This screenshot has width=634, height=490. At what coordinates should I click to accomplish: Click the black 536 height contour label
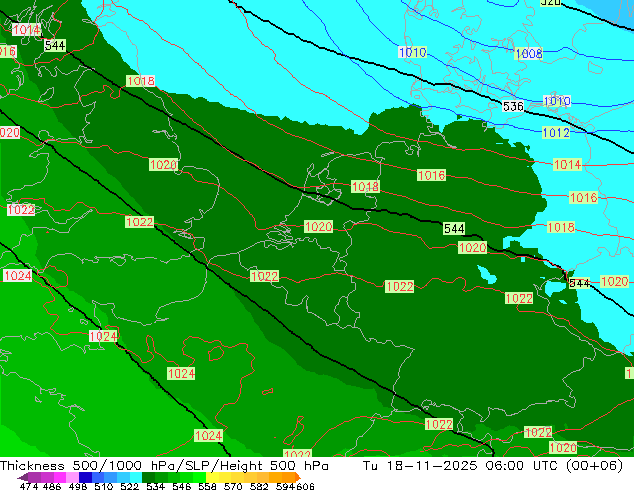point(513,106)
